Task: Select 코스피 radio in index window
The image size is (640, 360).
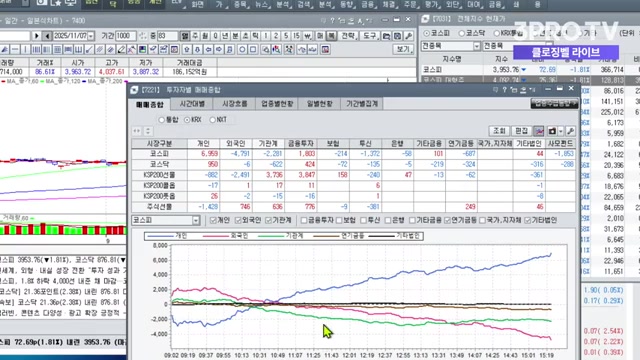Action: point(427,33)
